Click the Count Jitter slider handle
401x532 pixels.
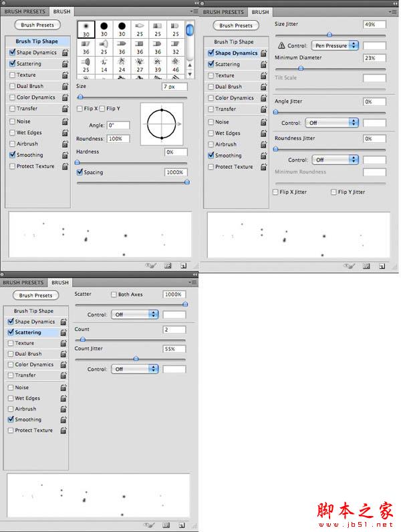(x=136, y=358)
